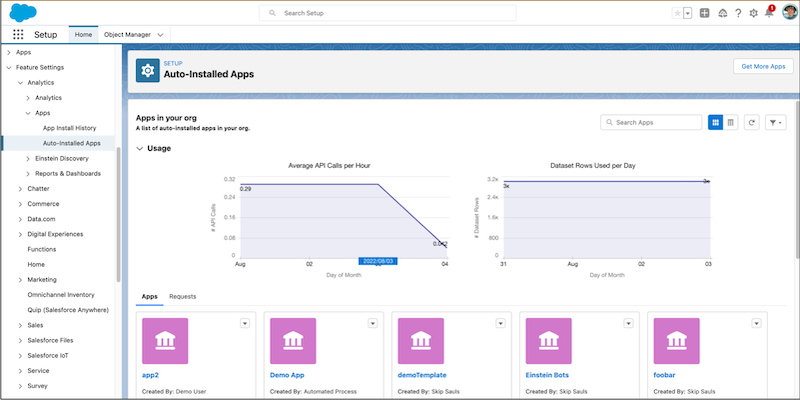This screenshot has width=800, height=400.
Task: Click the Get More Apps button
Action: [x=763, y=66]
